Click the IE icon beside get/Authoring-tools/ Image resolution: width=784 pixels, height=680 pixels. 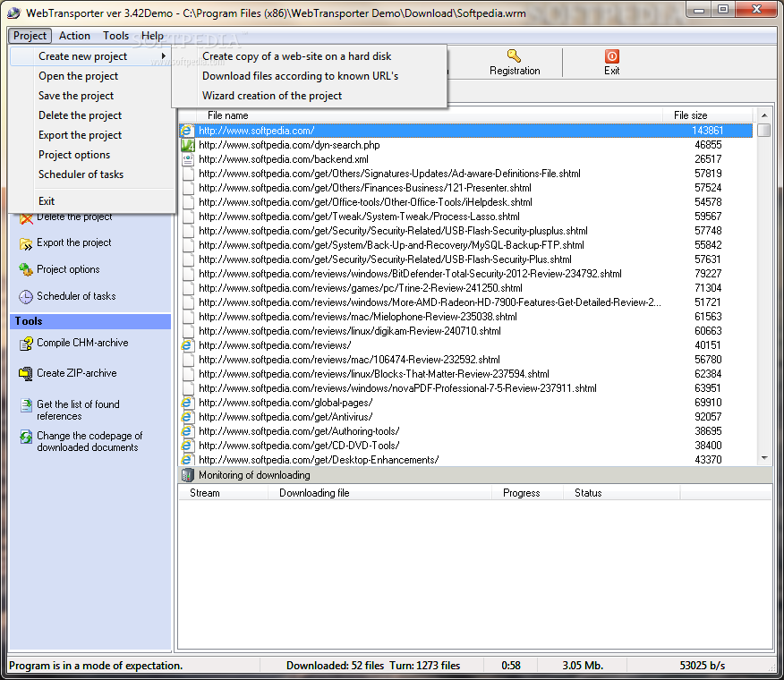point(187,431)
